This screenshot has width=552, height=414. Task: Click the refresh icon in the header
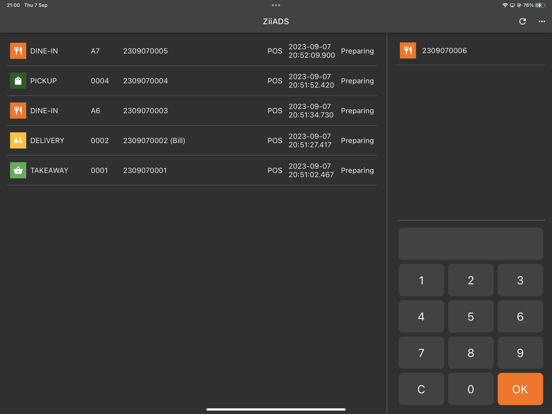522,21
